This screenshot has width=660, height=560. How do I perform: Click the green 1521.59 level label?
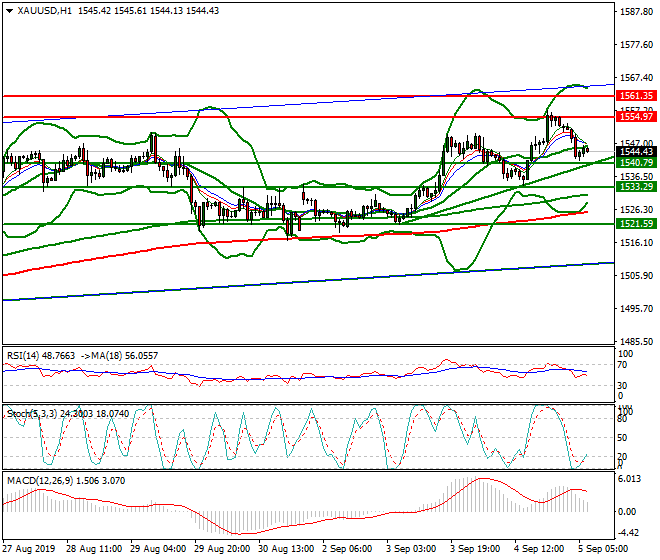(636, 224)
